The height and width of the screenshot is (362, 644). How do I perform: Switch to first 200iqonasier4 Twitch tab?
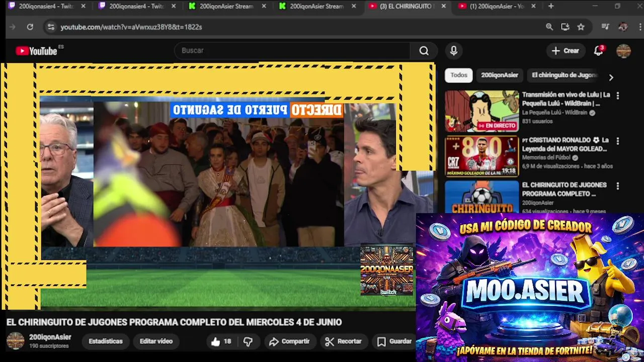(46, 6)
